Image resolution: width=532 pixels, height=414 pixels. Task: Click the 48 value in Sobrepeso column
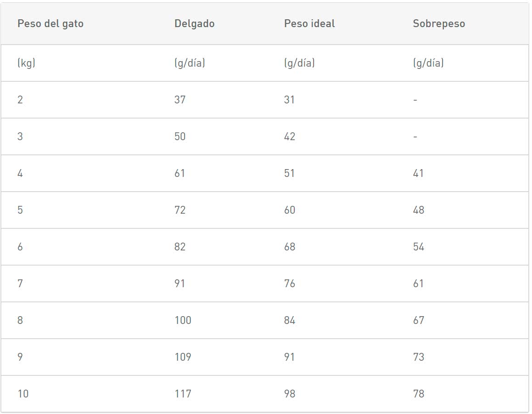coord(419,210)
